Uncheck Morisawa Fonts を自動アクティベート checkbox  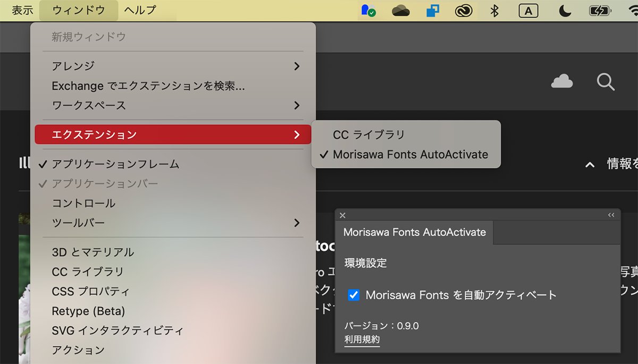[x=354, y=295]
